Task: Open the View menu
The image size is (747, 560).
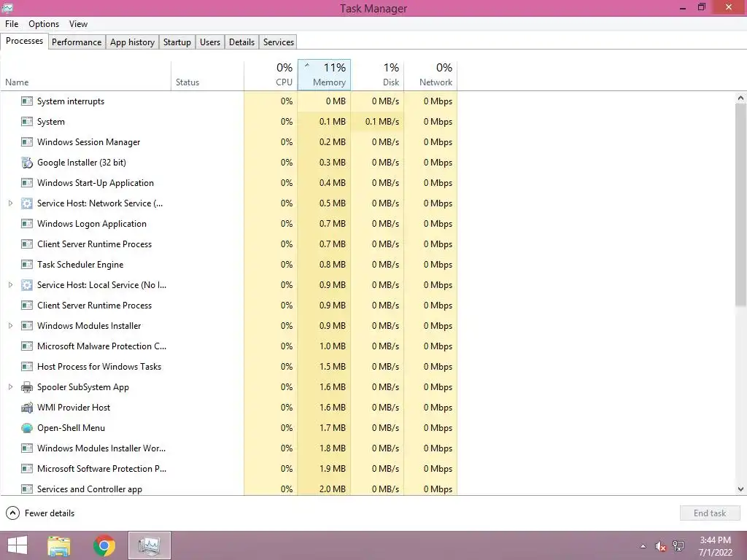Action: pyautogui.click(x=78, y=24)
